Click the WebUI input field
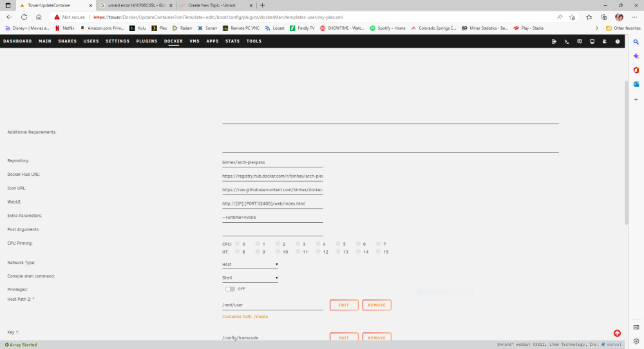Viewport: 644px width, 349px height. coord(272,203)
